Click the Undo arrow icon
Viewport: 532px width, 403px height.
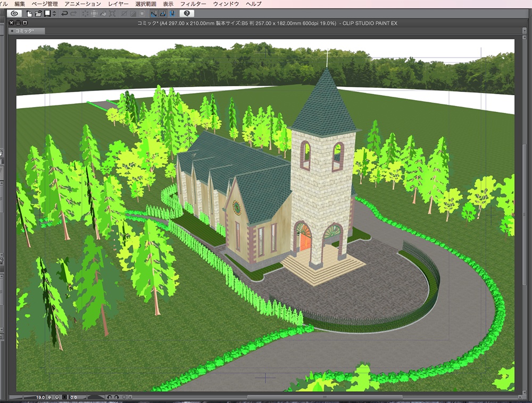(x=64, y=14)
